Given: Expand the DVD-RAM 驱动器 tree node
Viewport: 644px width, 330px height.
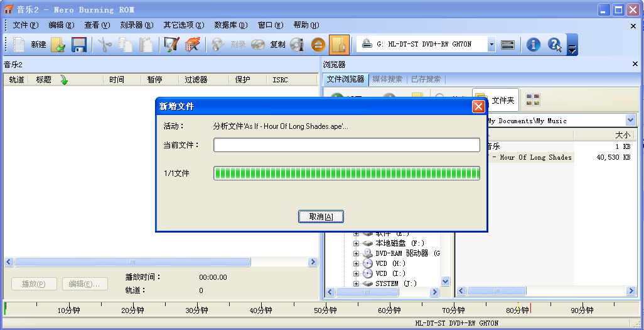Looking at the screenshot, I should (x=356, y=253).
